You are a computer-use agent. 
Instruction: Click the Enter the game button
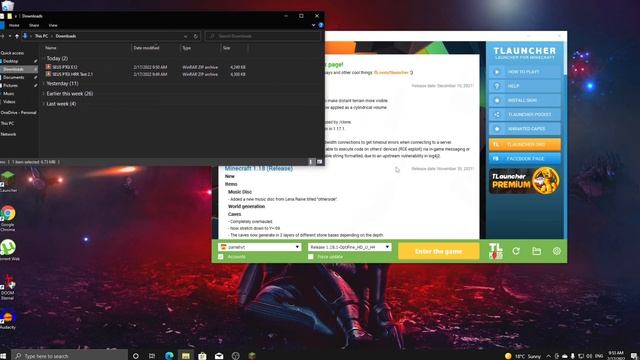coord(438,251)
